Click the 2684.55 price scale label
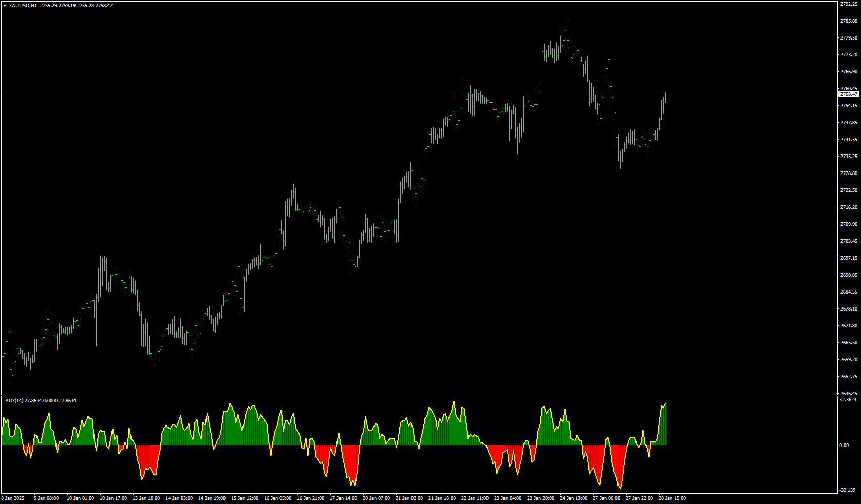This screenshot has width=861, height=504. [x=849, y=292]
